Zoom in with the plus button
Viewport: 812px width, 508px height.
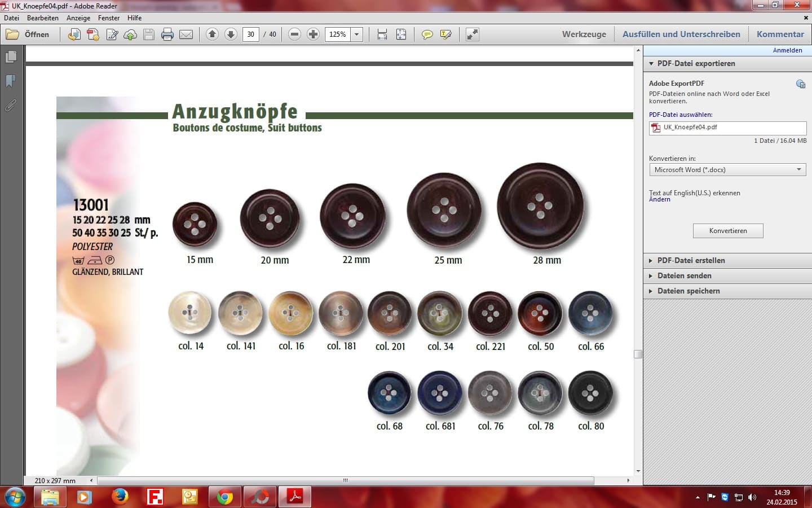(x=313, y=34)
